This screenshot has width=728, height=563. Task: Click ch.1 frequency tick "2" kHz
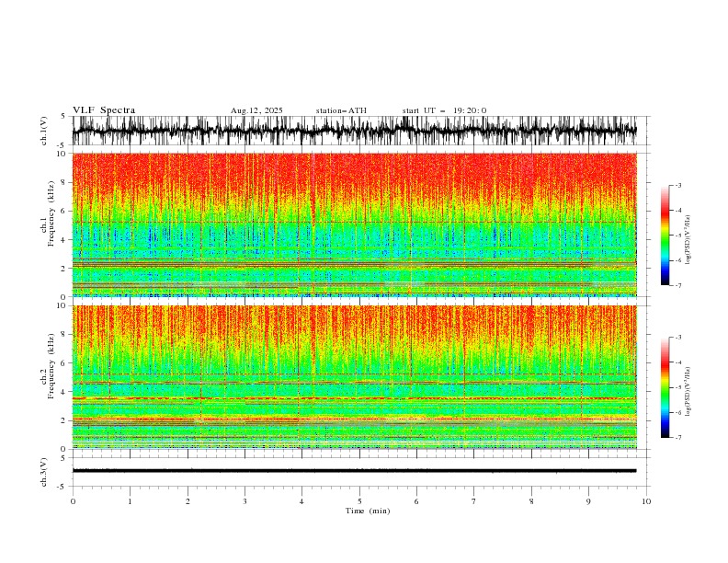65,268
